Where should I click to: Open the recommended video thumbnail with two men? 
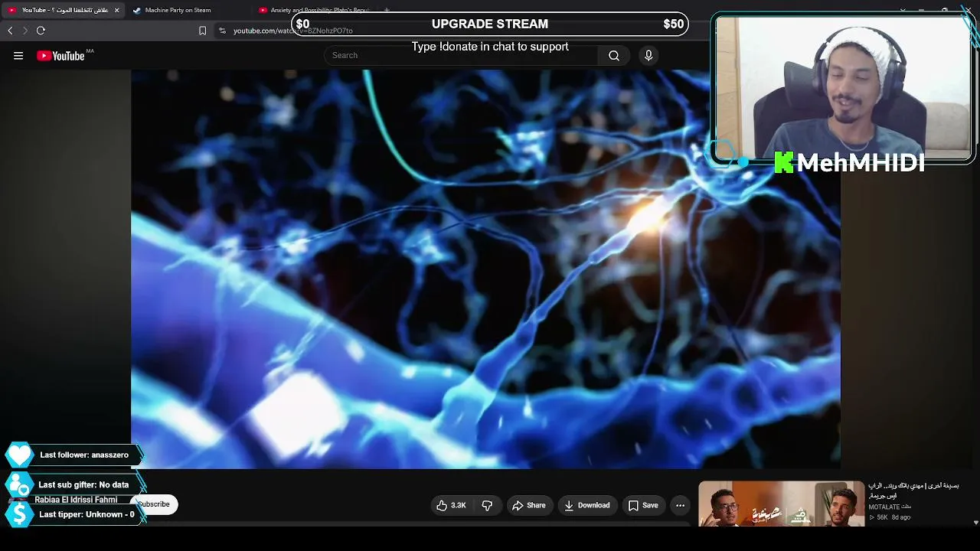coord(781,504)
